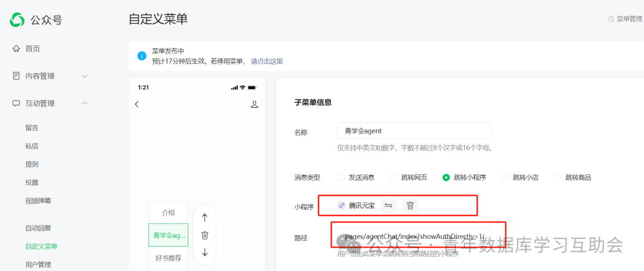Click the 菜单发布中 status text
The height and width of the screenshot is (271, 644).
[168, 51]
